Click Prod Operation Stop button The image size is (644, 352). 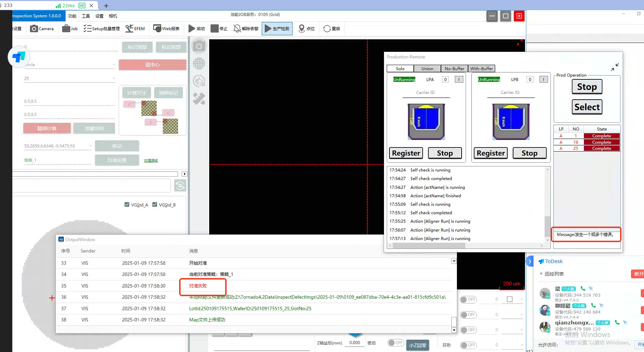tap(587, 87)
